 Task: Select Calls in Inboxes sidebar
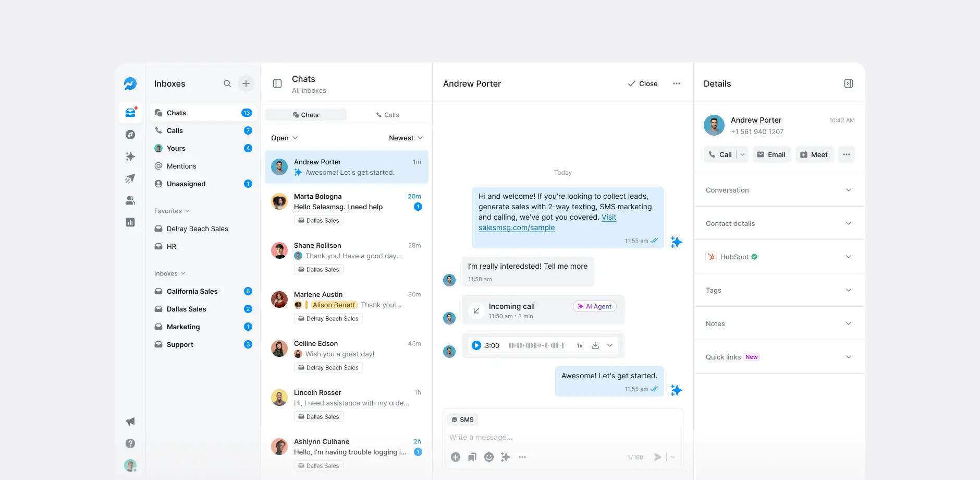(203, 130)
